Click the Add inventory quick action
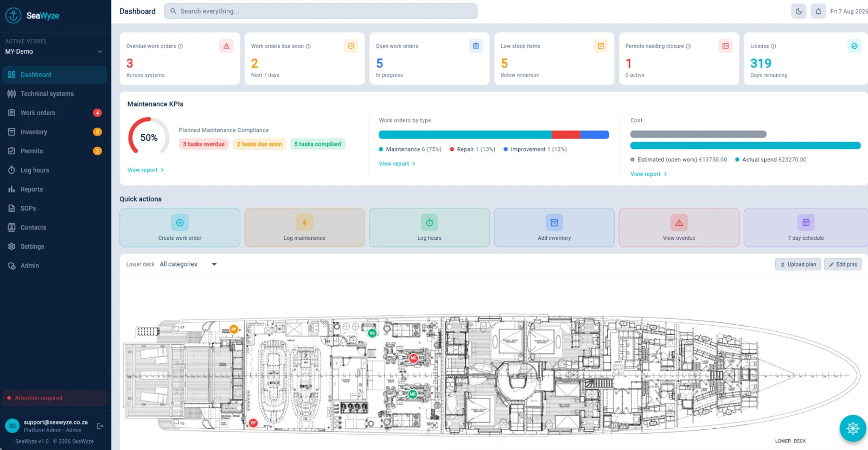 (x=554, y=228)
